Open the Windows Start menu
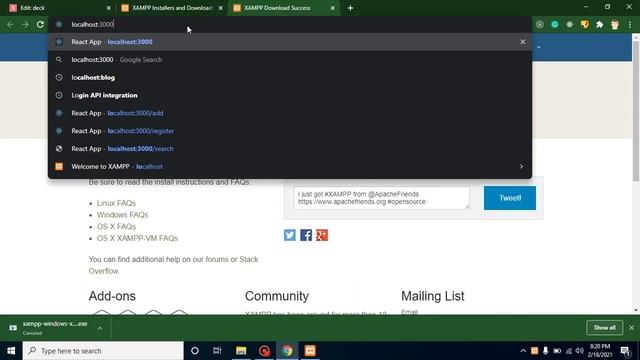 tap(11, 351)
